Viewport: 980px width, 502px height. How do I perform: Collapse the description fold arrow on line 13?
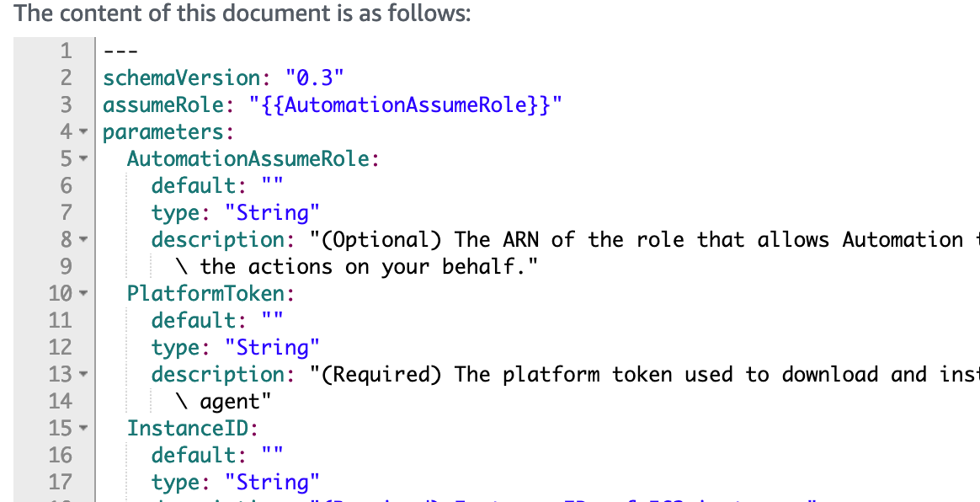[x=83, y=374]
